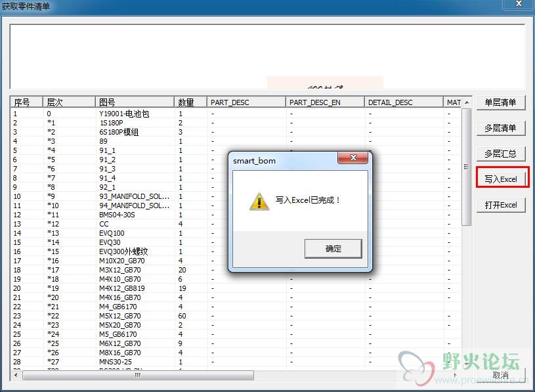Click the 多层汇总 button
Screen dimensions: 535x392
click(x=501, y=154)
